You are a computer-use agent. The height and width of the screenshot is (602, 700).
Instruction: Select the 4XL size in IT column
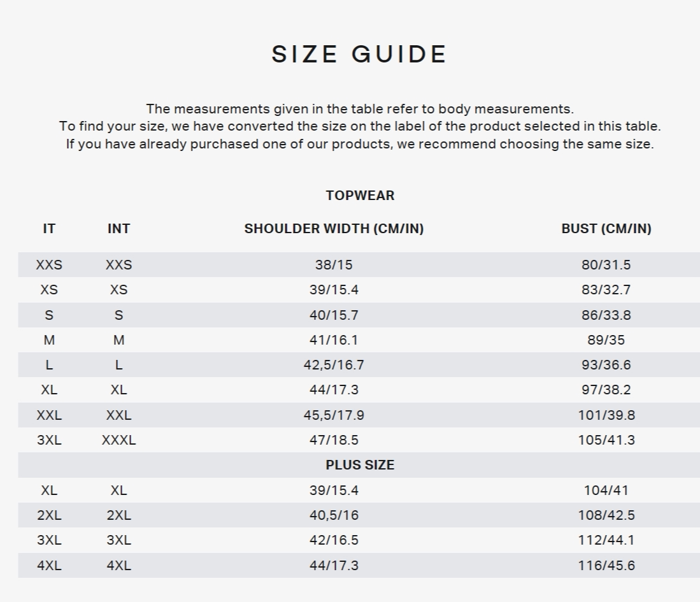tap(49, 566)
